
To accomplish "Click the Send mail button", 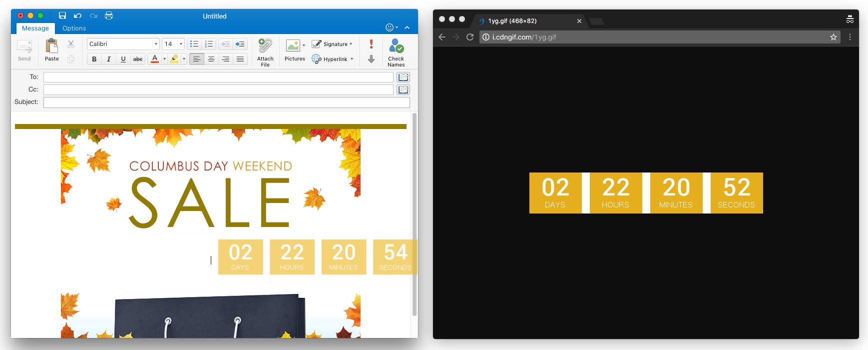I will (x=24, y=50).
